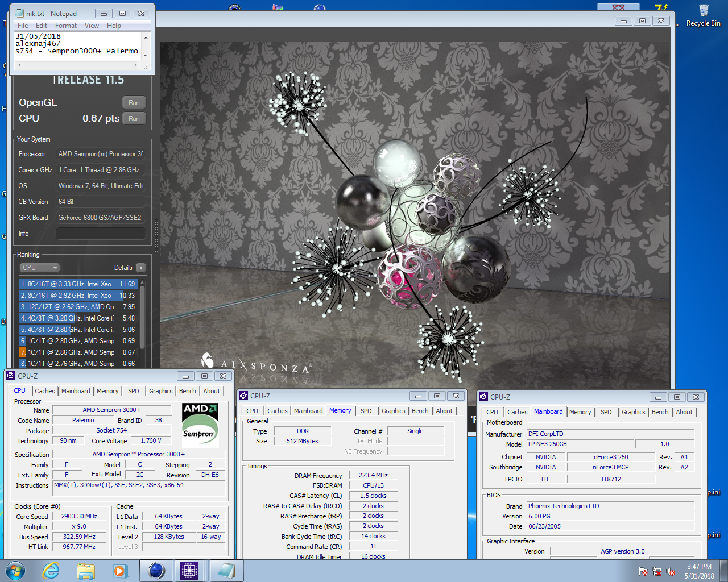Open the Format menu in Notepad
This screenshot has height=582, width=728.
66,26
